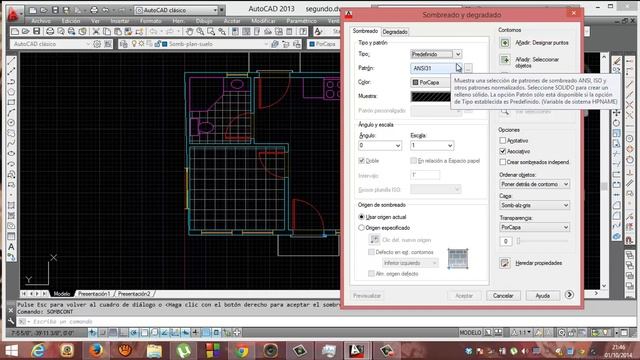Open AutoCAD clásico workspace dropdown in title bar
The height and width of the screenshot is (360, 640).
click(x=177, y=10)
